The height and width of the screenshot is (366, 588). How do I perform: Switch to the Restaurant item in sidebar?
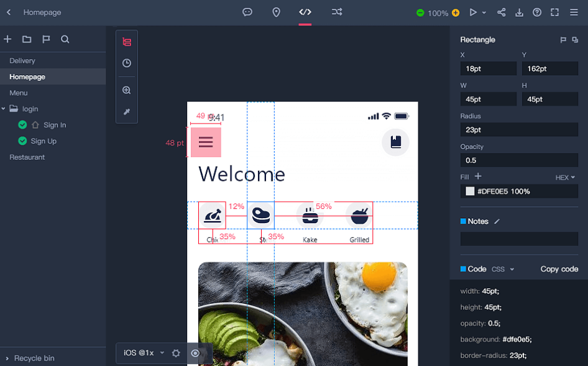(x=27, y=157)
